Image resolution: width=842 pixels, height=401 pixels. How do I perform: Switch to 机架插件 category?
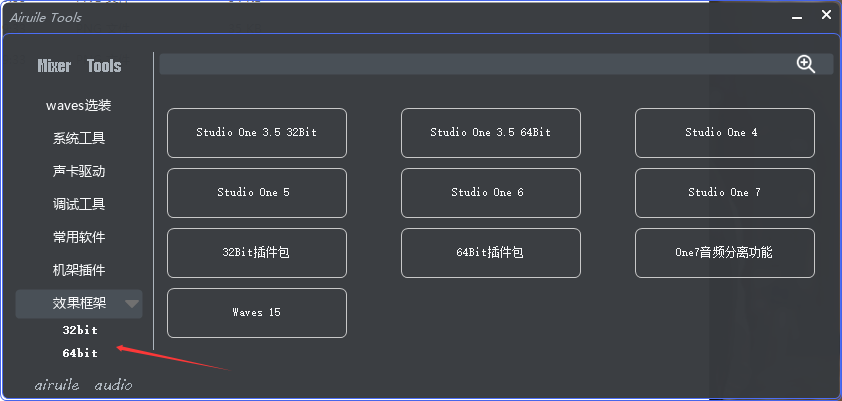click(78, 270)
